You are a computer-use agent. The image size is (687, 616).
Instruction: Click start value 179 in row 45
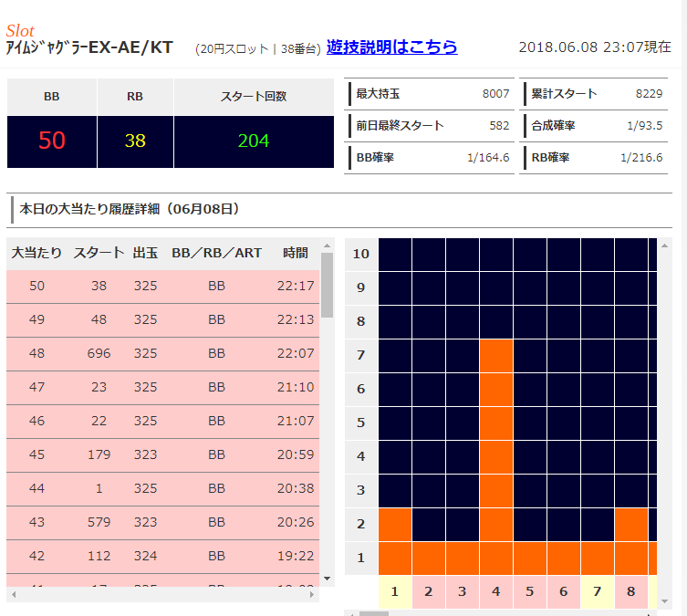click(x=99, y=454)
